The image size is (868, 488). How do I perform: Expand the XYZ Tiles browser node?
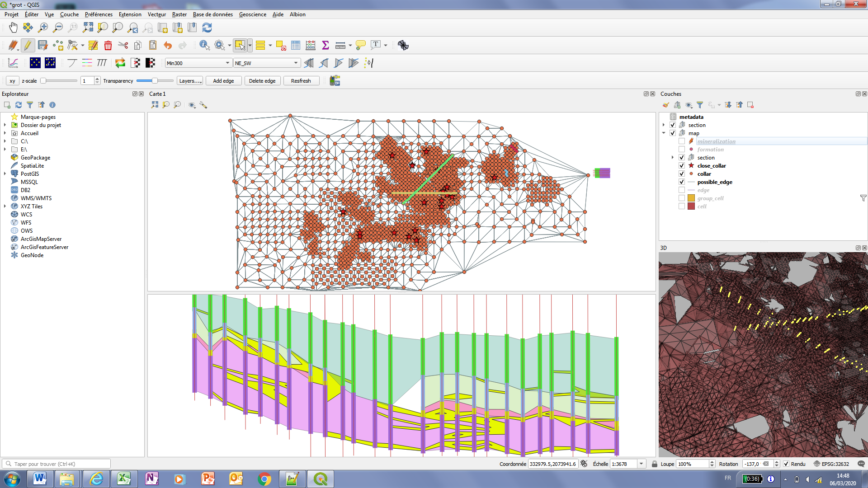pos(5,206)
